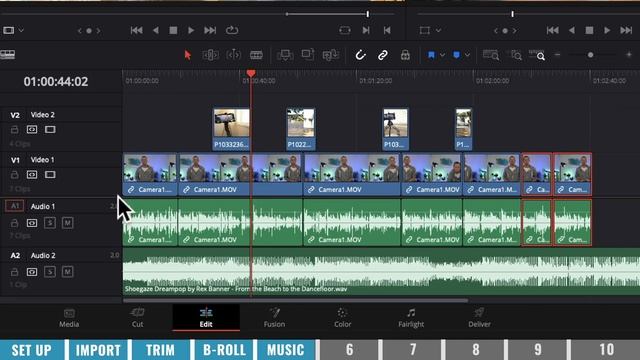Stop playback in the timeline viewer
Image resolution: width=640 pixels, height=360 pixels.
589,30
